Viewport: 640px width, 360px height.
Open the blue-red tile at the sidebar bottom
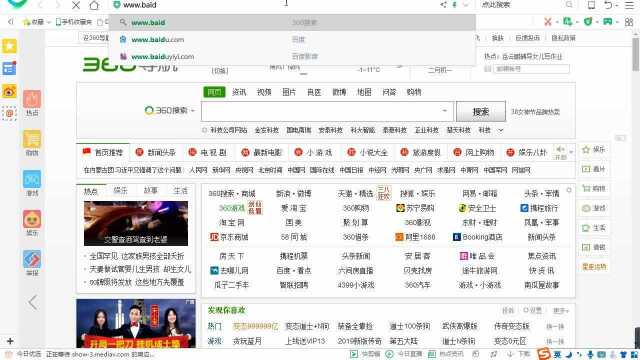32,263
